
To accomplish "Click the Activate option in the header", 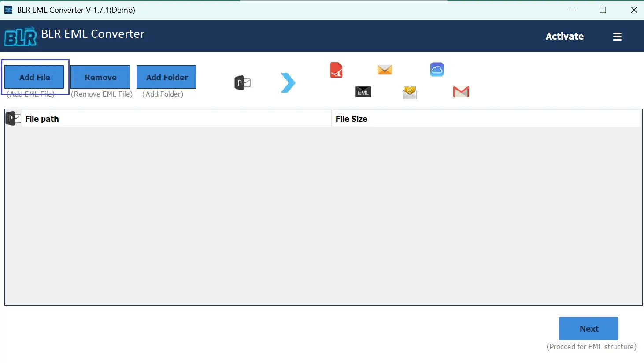I will pos(565,37).
